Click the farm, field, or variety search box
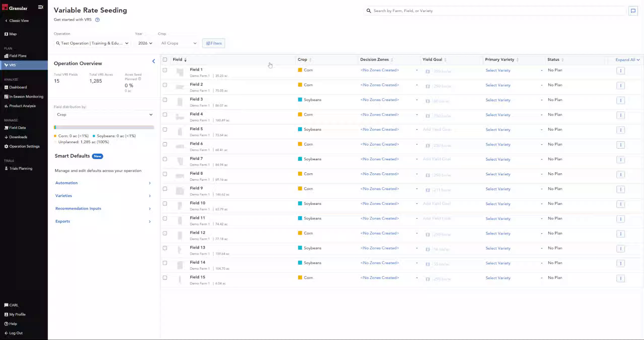Screen dimensions: 644x340 click(495, 11)
